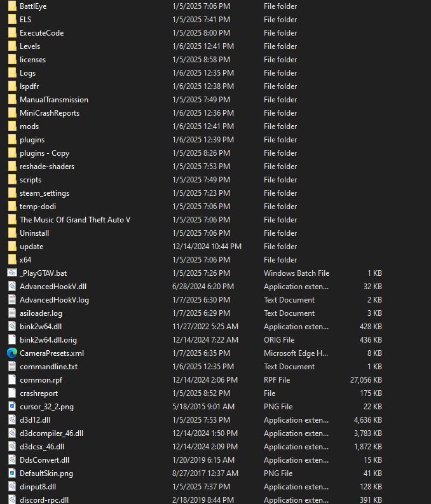Click the AdvancedHookV.dll file icon

pyautogui.click(x=12, y=287)
